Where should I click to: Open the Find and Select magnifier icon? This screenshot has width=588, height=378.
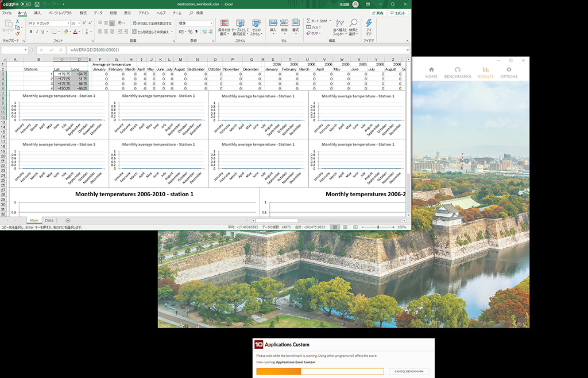(353, 24)
